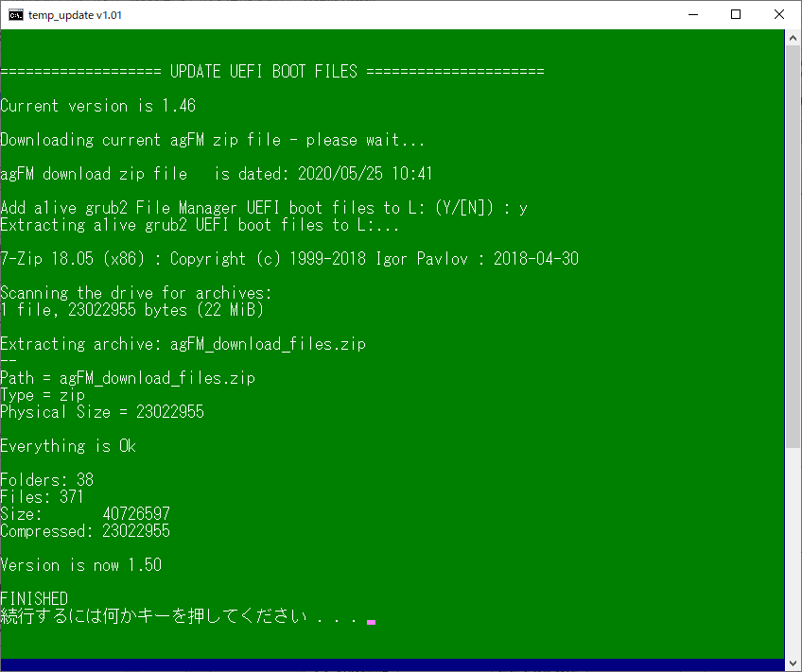Click the 'Path = agFM_download_files.zip' line
The height and width of the screenshot is (672, 802).
coord(128,378)
